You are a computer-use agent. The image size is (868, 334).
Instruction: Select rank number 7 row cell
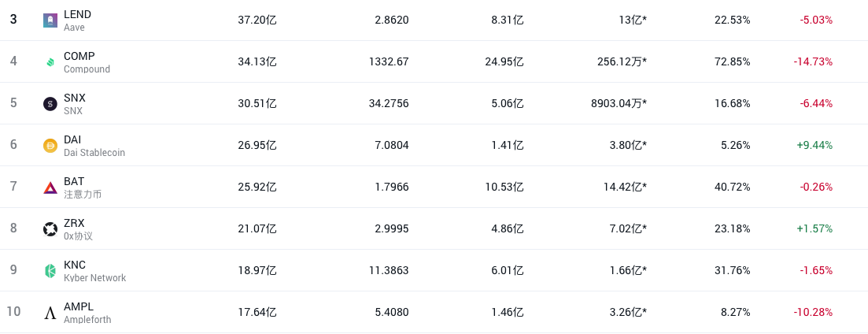click(x=13, y=186)
